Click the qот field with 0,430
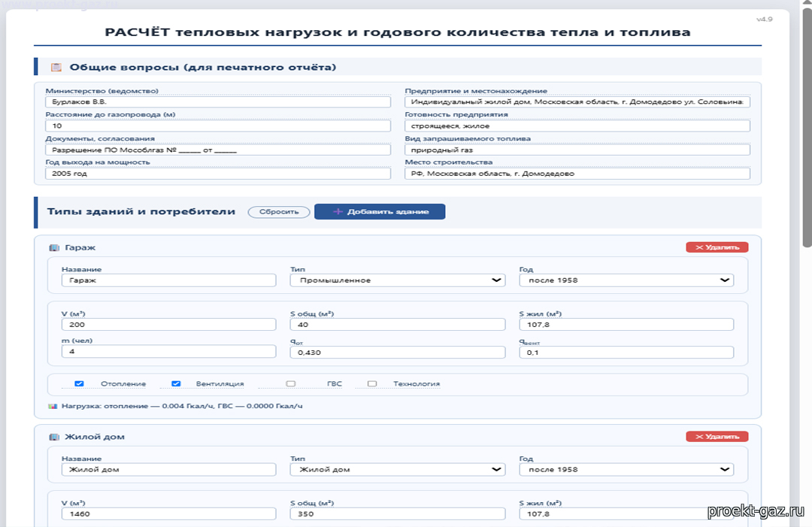 pyautogui.click(x=397, y=353)
